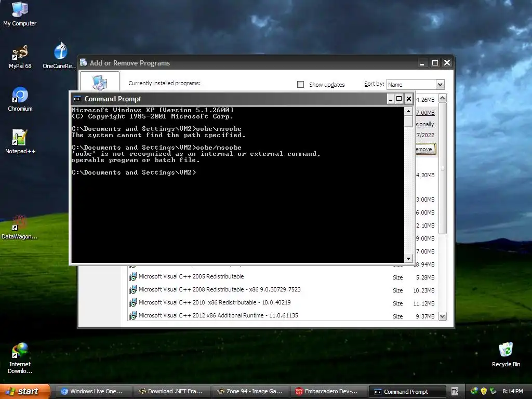Click the 7.00MB size link
Image resolution: width=532 pixels, height=399 pixels.
pyautogui.click(x=425, y=113)
